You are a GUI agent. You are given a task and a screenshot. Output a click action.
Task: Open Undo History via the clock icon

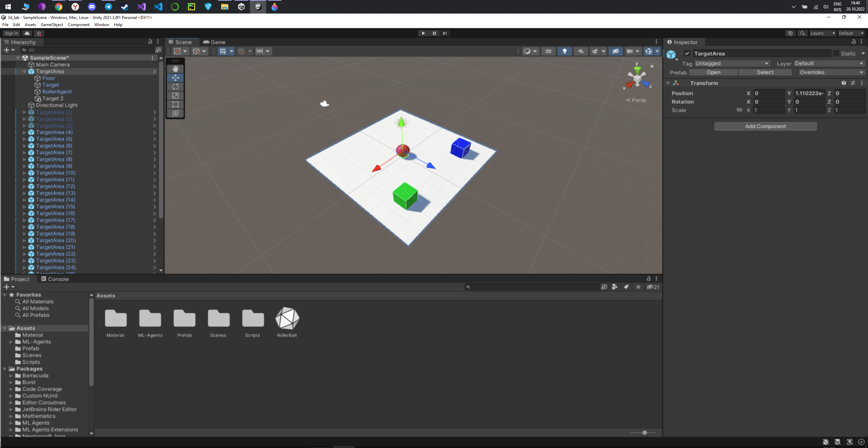coord(790,33)
